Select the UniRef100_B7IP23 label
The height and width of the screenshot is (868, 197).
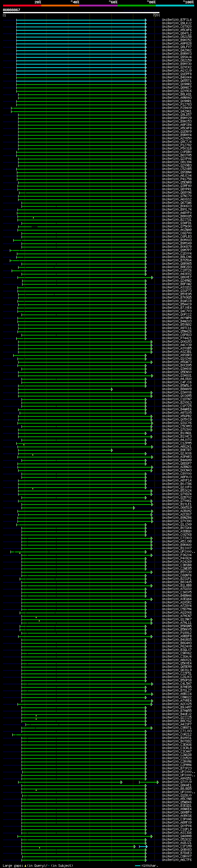click(177, 768)
